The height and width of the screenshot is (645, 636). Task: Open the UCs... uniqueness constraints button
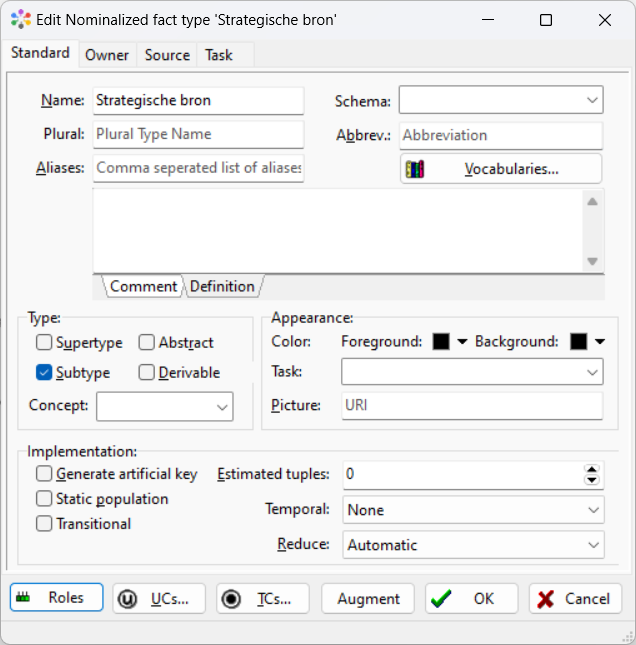pos(158,598)
